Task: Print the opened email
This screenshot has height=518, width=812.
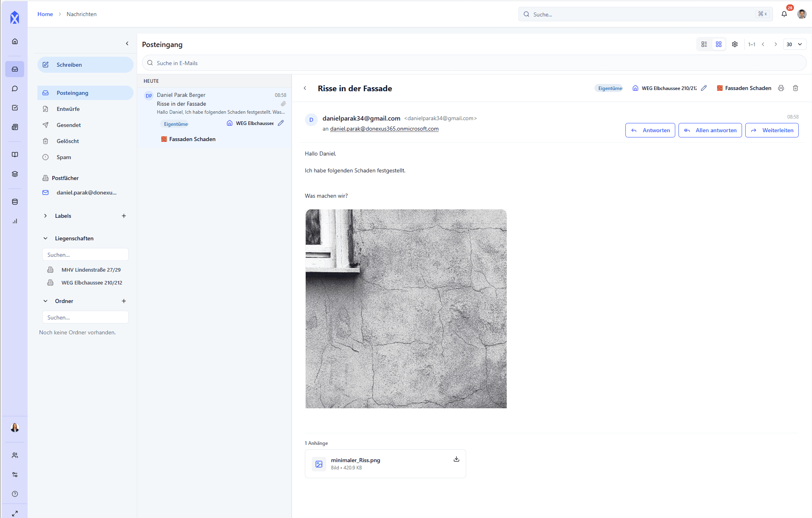Action: (781, 88)
